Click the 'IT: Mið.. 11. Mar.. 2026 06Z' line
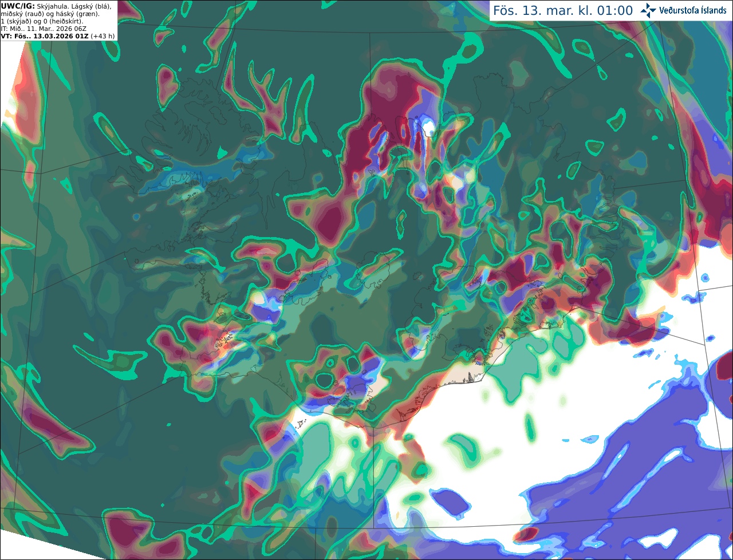Screen dimensions: 733x560 [45, 28]
